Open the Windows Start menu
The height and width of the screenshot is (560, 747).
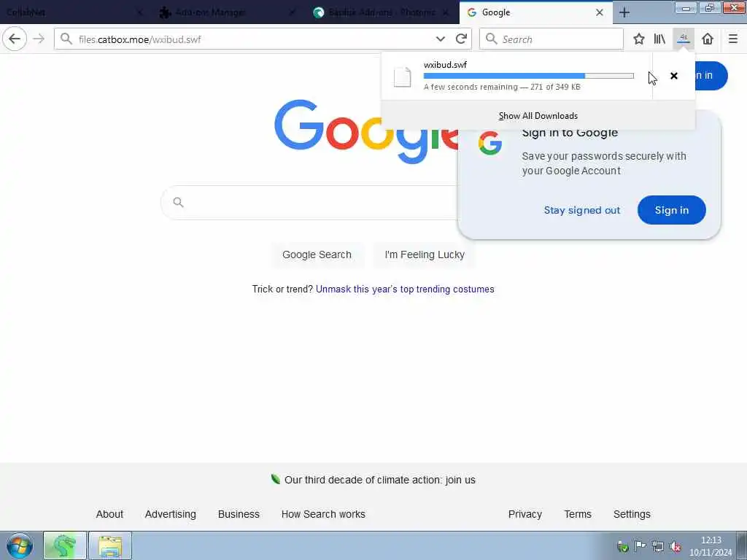20,545
